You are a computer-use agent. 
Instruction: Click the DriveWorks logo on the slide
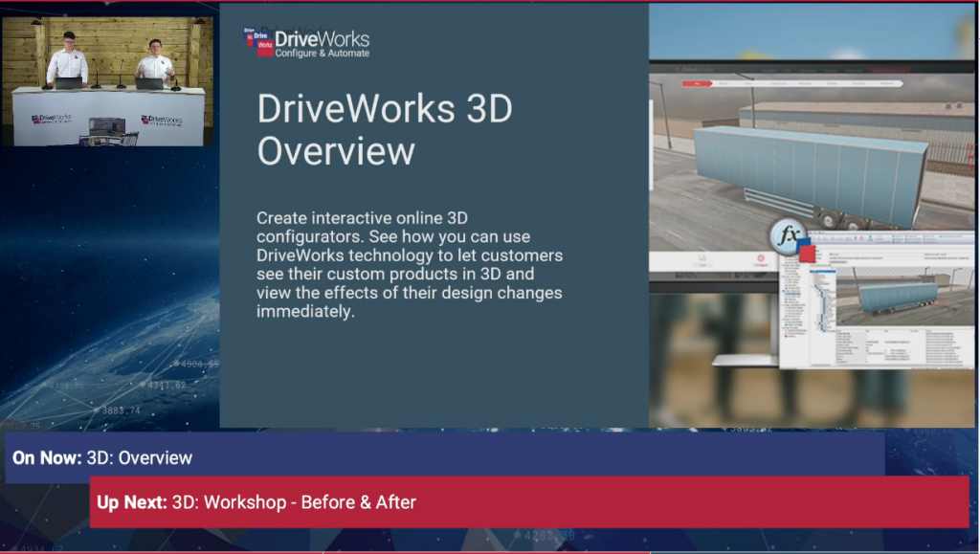tap(306, 42)
